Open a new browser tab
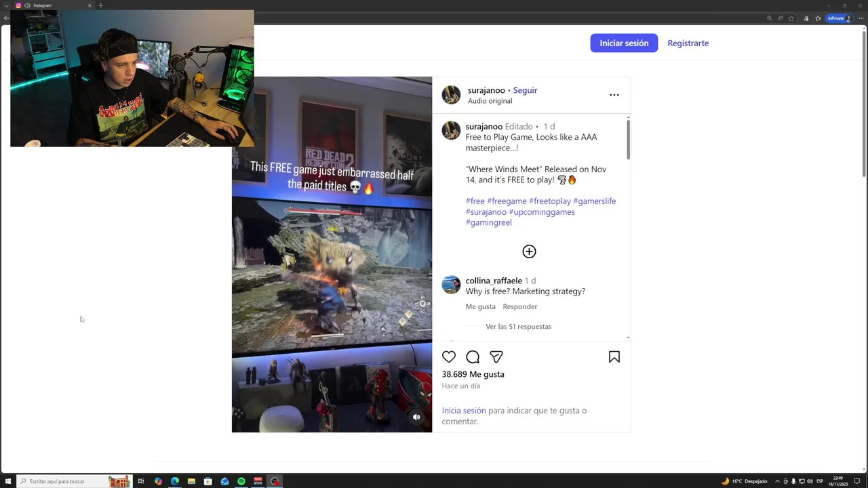Screen dimensions: 868x488 100,5
